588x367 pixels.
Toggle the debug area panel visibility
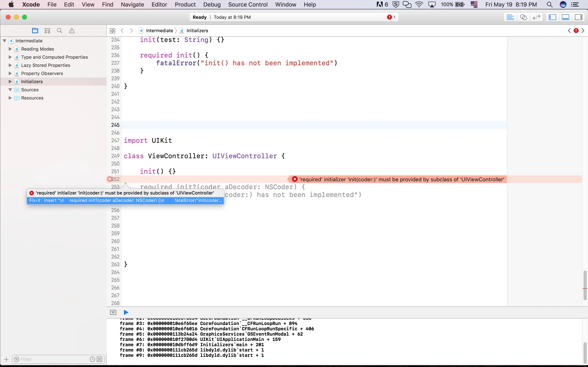[x=566, y=17]
